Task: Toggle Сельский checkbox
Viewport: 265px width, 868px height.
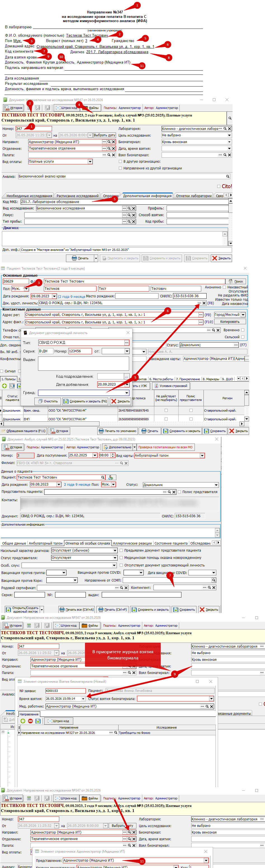Action: [243, 337]
